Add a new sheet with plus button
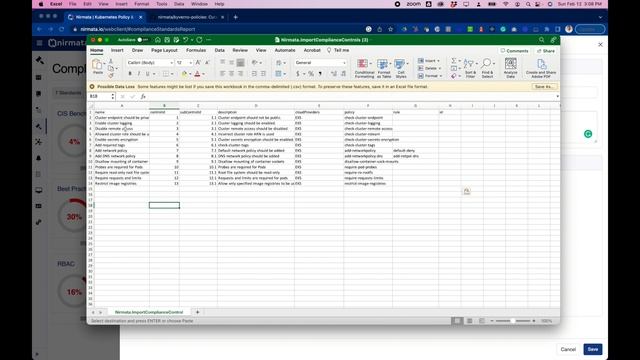640x360 pixels. [198, 312]
